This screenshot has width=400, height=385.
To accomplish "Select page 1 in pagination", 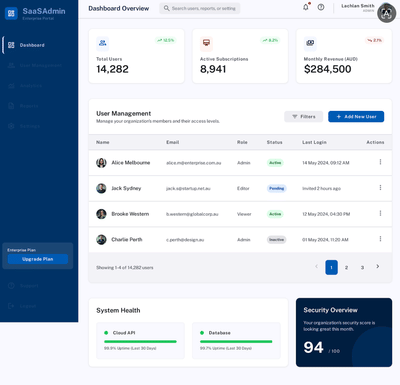I will (x=331, y=267).
